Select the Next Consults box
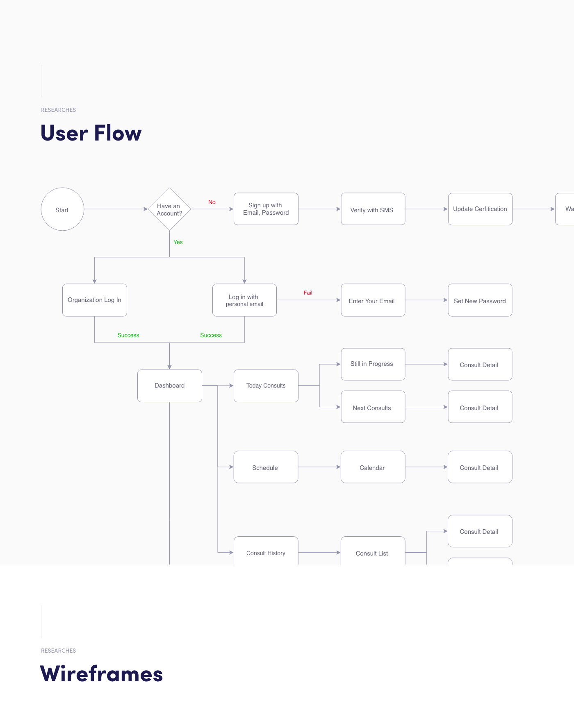Image resolution: width=574 pixels, height=728 pixels. [x=373, y=407]
